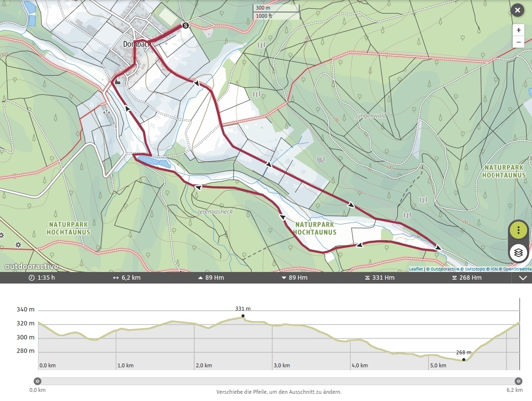Collapse the elevation profile with chevron
Viewport: 532px width, 401px height.
click(x=523, y=278)
